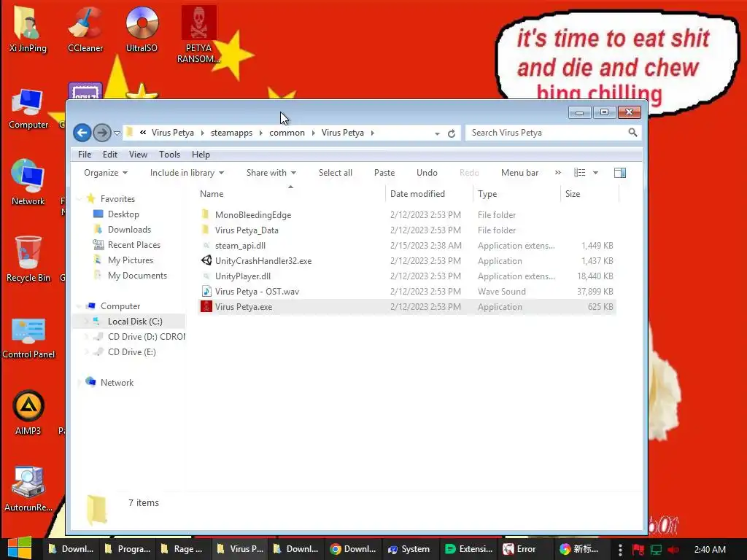747x560 pixels.
Task: Open the PETYA RANSOM desktop icon
Action: 198,34
